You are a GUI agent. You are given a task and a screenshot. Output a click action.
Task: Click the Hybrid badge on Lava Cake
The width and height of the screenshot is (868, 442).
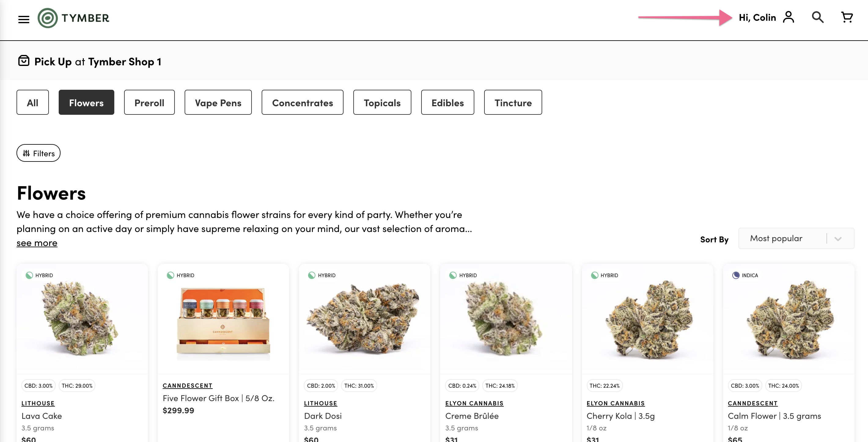click(39, 275)
